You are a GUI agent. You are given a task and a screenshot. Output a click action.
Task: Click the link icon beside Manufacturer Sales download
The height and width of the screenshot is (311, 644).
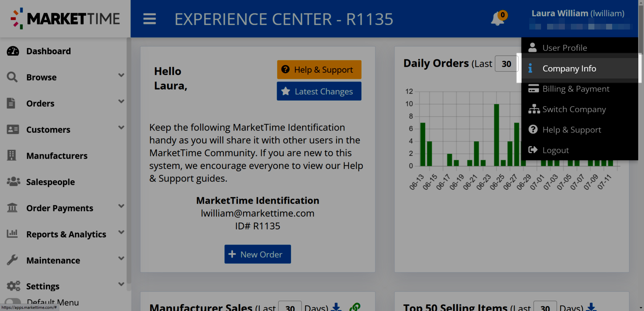[356, 307]
